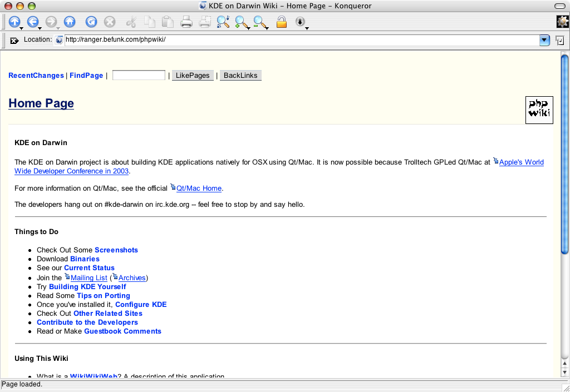Click the Back arrow button

(32, 22)
